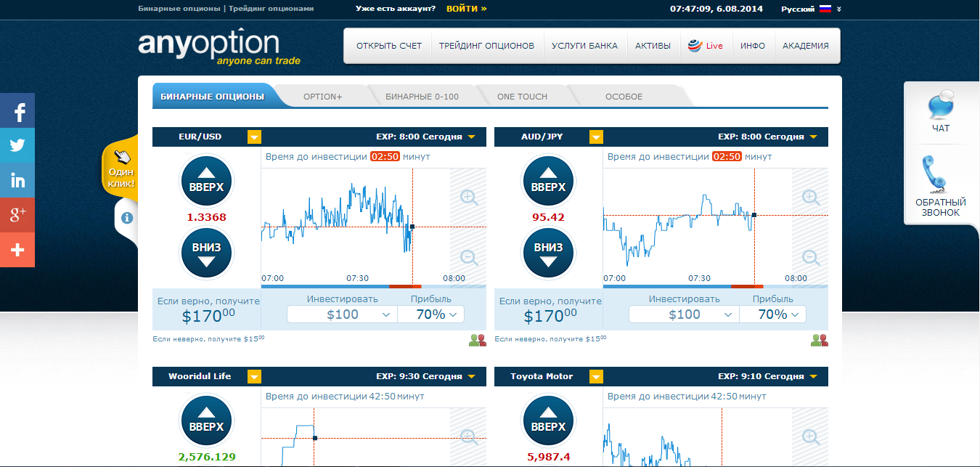
Task: Open AUD/JPY expiry dropdown EXP: 8:00
Action: click(x=767, y=137)
